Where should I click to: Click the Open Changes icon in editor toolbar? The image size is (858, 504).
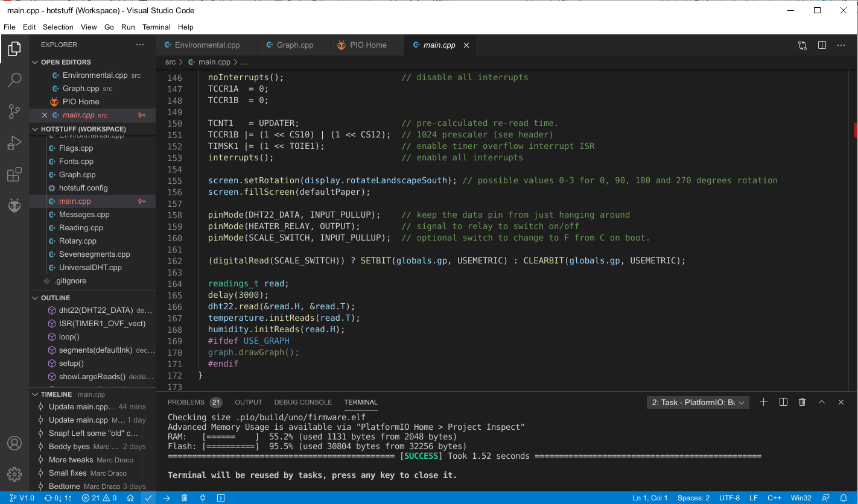(x=802, y=45)
